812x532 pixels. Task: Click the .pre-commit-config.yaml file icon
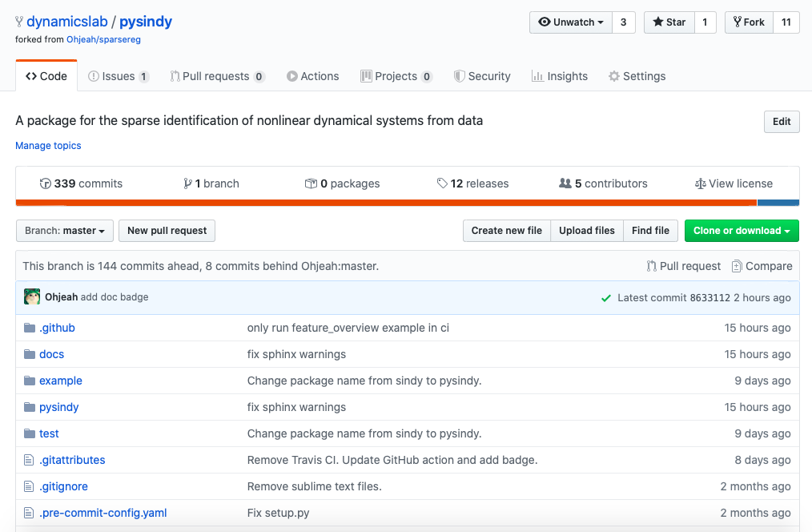(x=29, y=513)
